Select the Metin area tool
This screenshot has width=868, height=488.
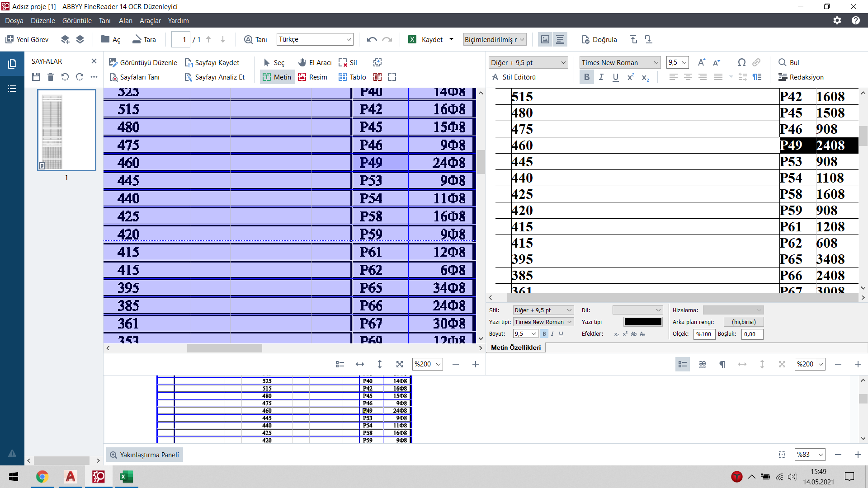[277, 77]
